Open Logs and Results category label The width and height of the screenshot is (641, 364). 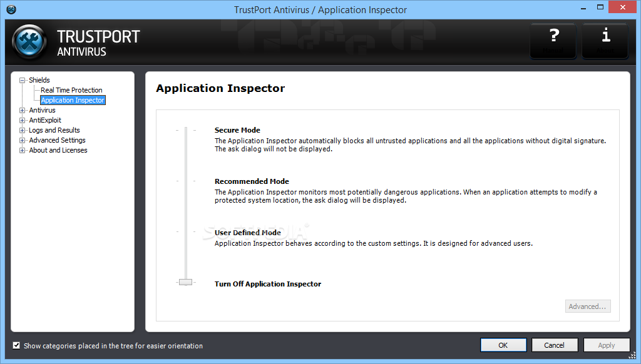(54, 130)
